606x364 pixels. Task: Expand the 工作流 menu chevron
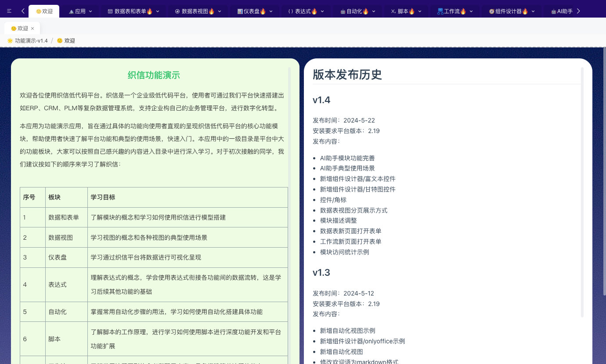coord(471,11)
